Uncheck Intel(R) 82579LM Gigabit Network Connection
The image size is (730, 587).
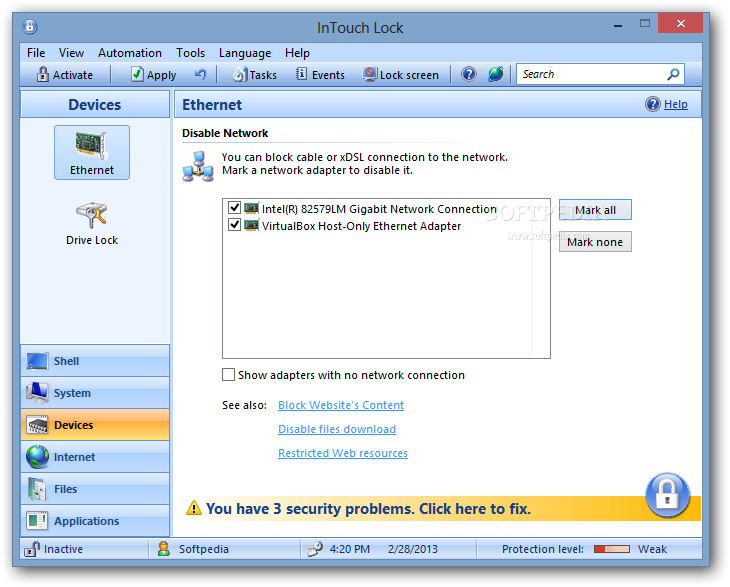[234, 208]
